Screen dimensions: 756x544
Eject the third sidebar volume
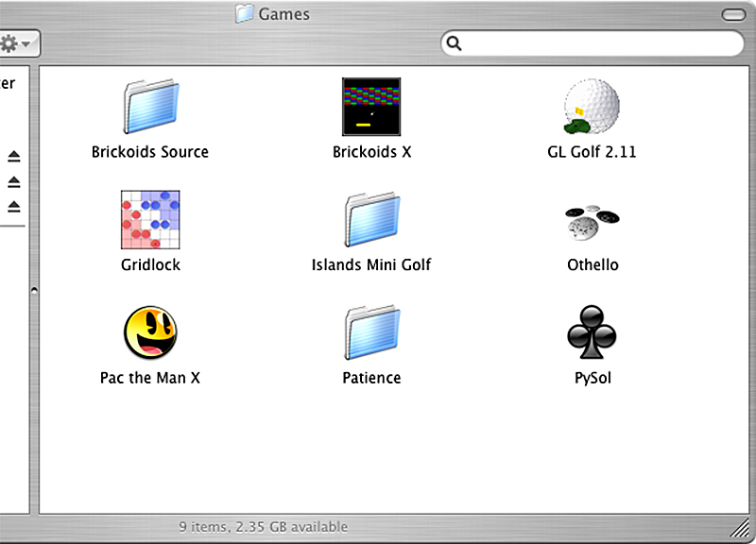click(x=14, y=207)
